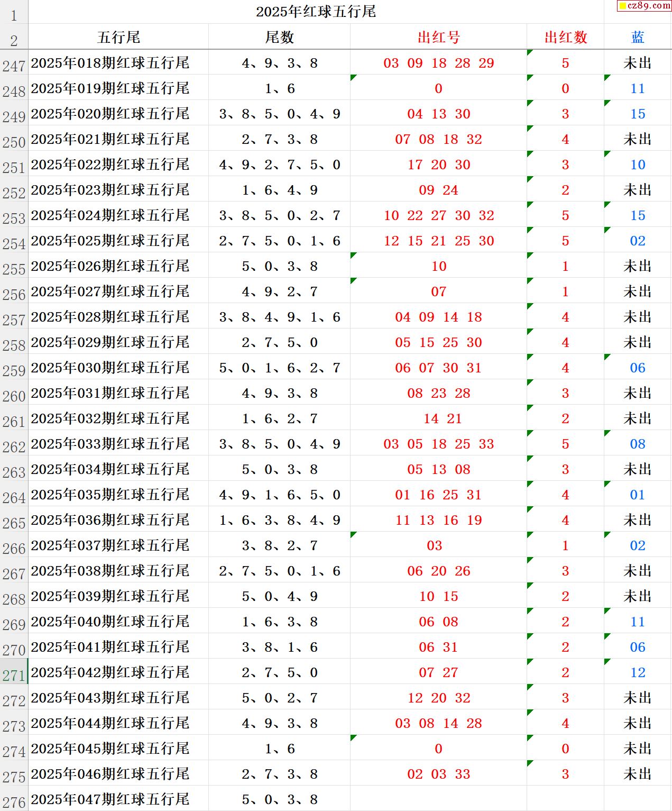The height and width of the screenshot is (811, 672).
Task: Click 未出 in the 018期 row
Action: click(x=638, y=63)
